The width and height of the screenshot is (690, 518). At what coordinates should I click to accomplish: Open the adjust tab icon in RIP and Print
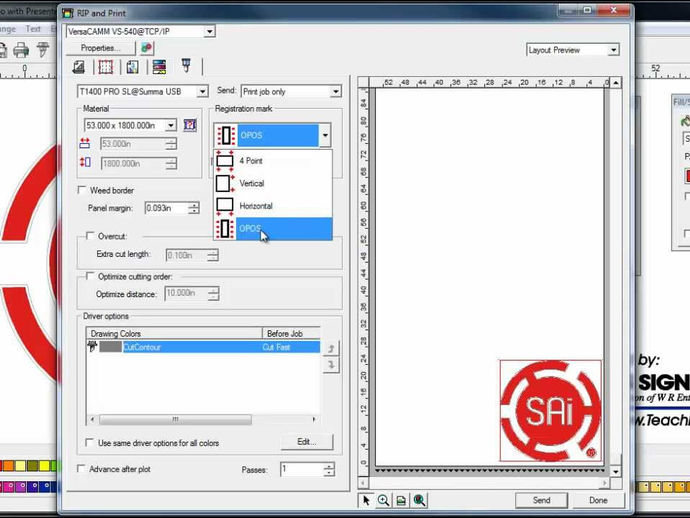coord(132,67)
